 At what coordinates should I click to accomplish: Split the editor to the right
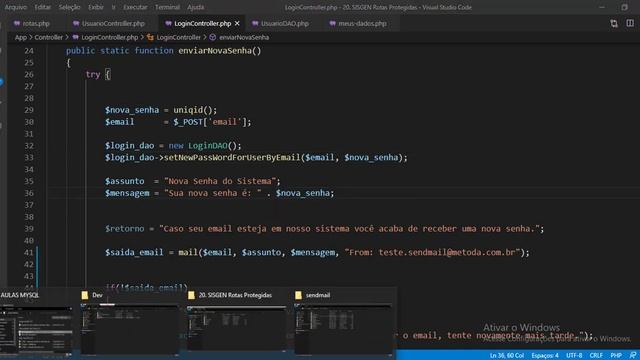tap(630, 23)
